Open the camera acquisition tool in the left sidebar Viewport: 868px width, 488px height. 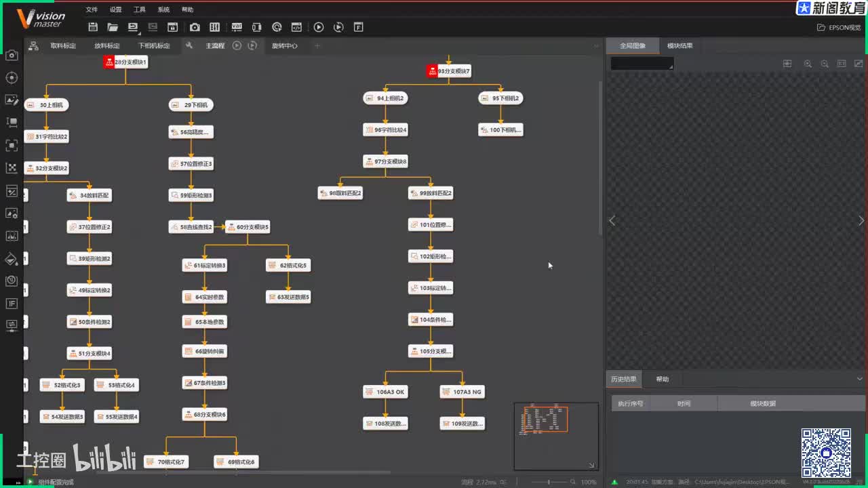(x=12, y=55)
